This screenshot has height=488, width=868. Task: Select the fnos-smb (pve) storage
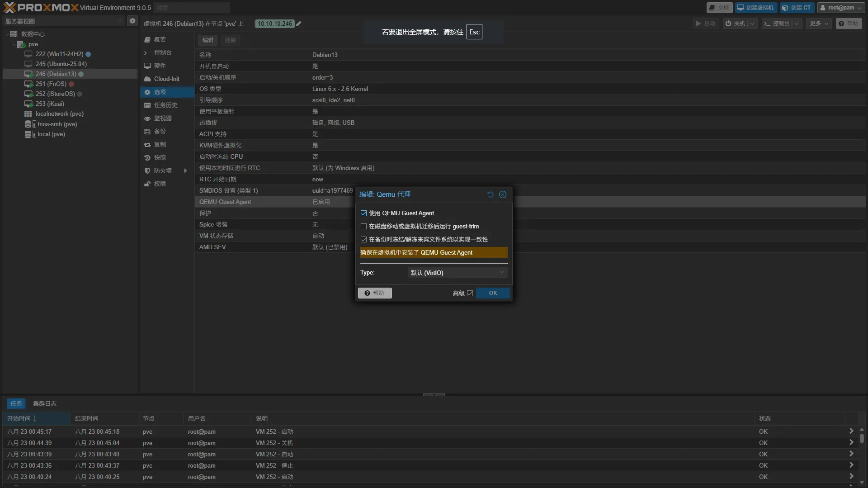(x=57, y=124)
